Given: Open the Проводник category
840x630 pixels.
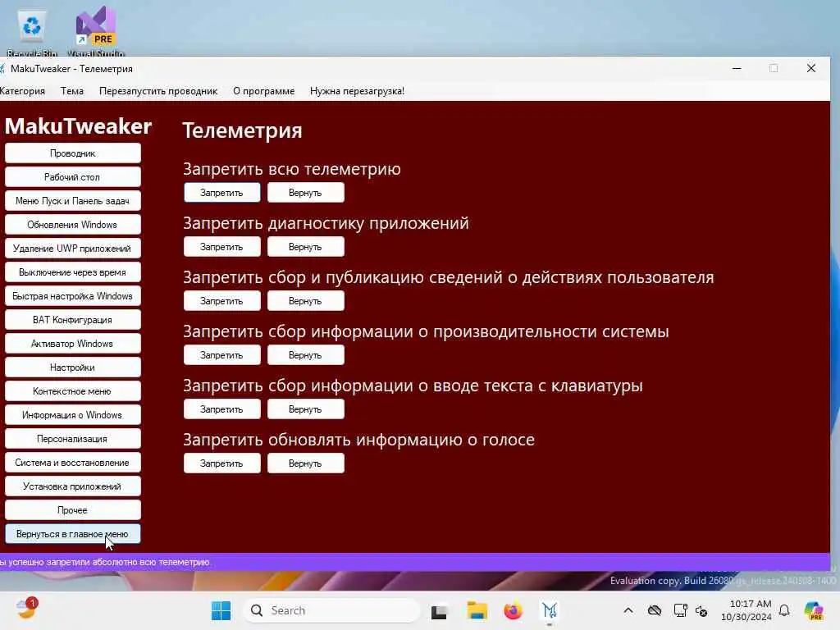Looking at the screenshot, I should coord(73,153).
